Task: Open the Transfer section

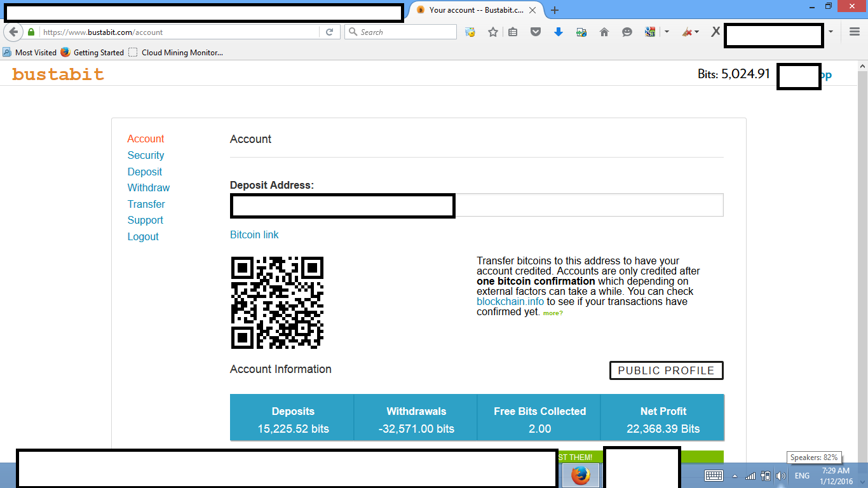Action: (x=146, y=204)
